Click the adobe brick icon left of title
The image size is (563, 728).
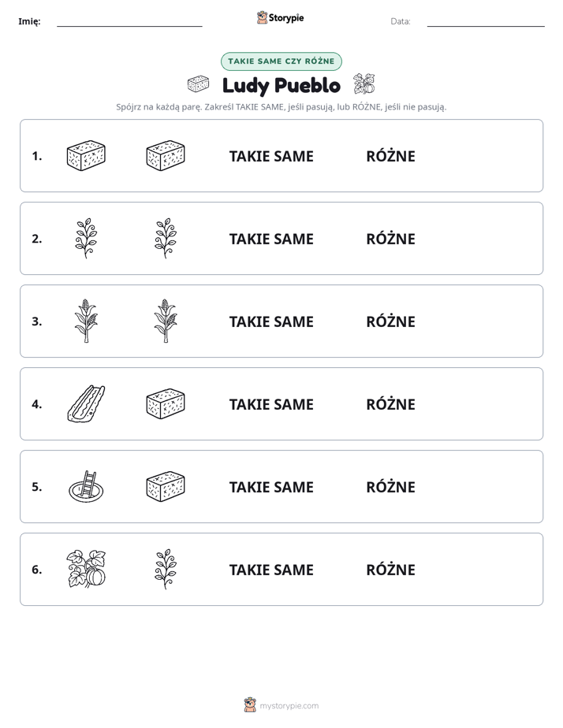click(x=199, y=84)
